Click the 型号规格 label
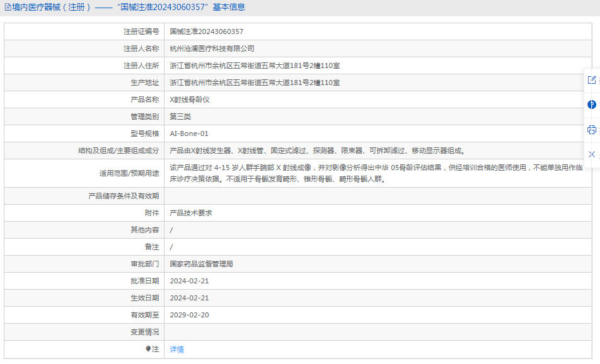This screenshot has height=364, width=600. (x=145, y=134)
